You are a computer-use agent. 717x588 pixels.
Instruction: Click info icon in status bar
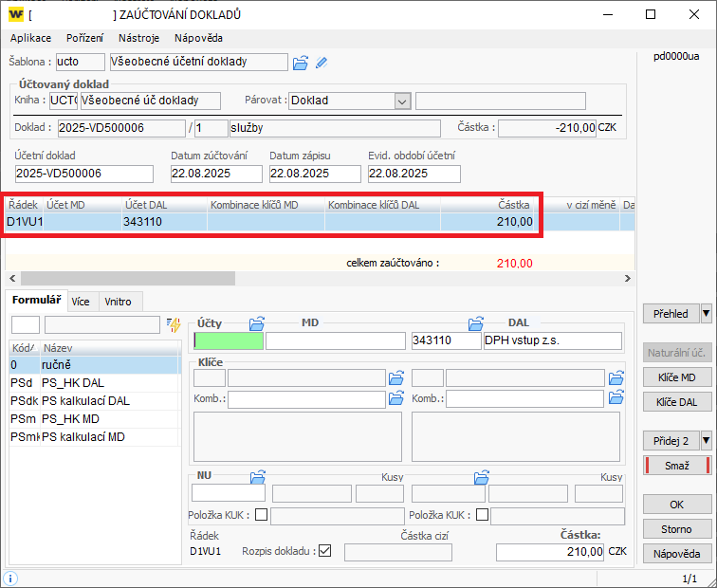10,579
